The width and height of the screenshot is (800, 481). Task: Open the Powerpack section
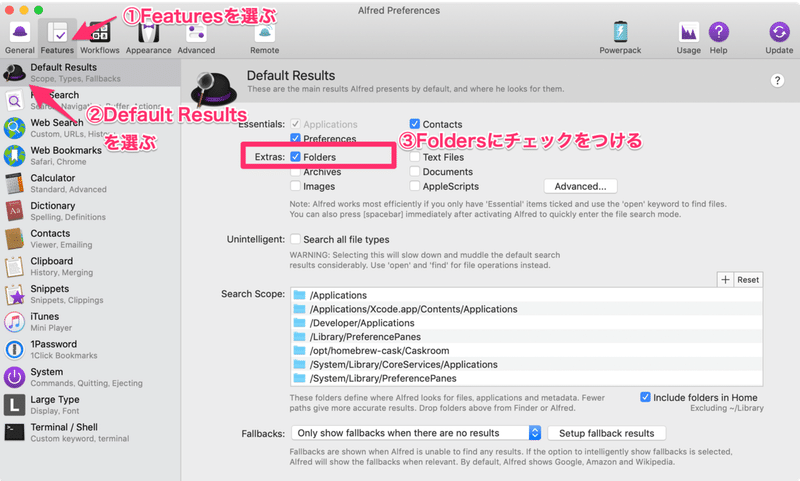620,38
